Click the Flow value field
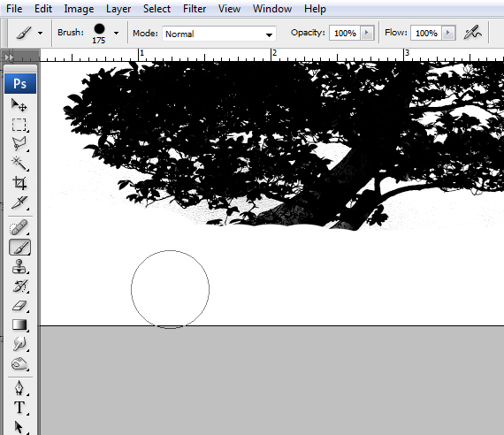504x435 pixels. tap(426, 33)
